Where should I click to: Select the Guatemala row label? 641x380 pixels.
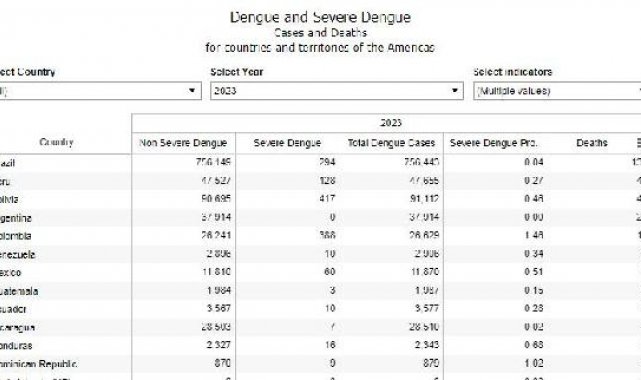coord(19,291)
